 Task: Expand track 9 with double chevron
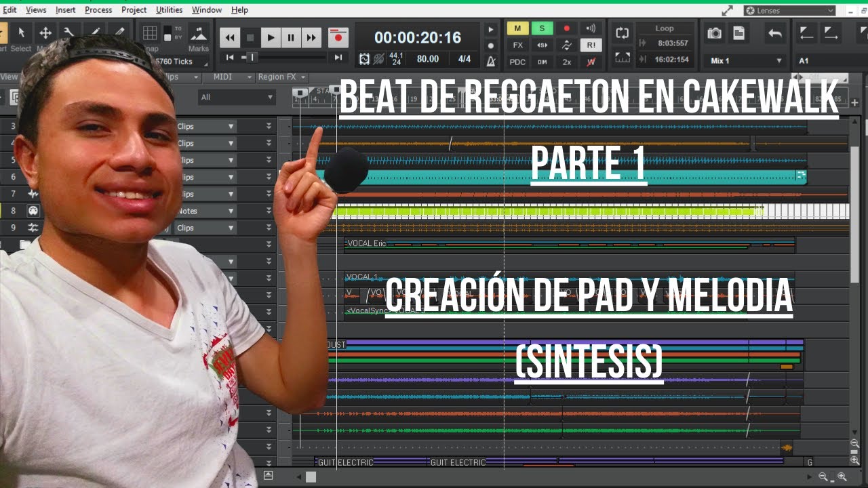(x=269, y=228)
